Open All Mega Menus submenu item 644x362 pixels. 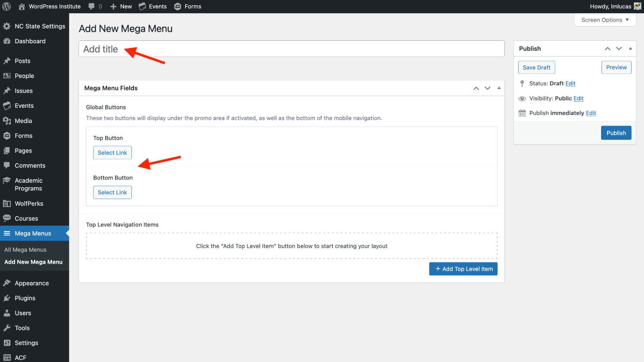point(25,250)
